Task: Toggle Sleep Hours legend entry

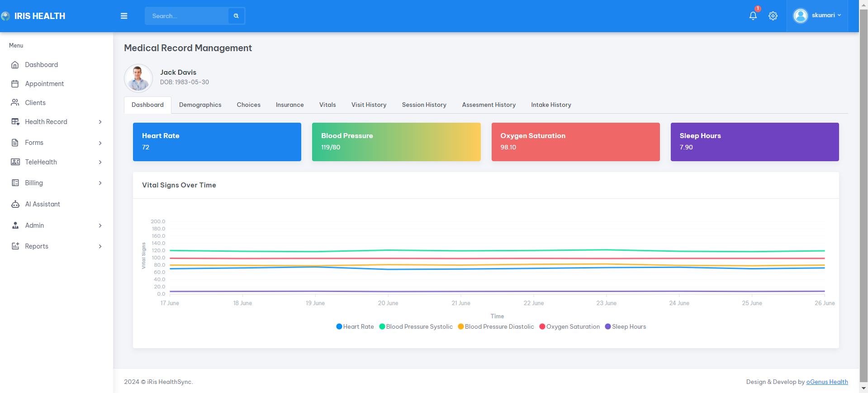Action: 626,326
